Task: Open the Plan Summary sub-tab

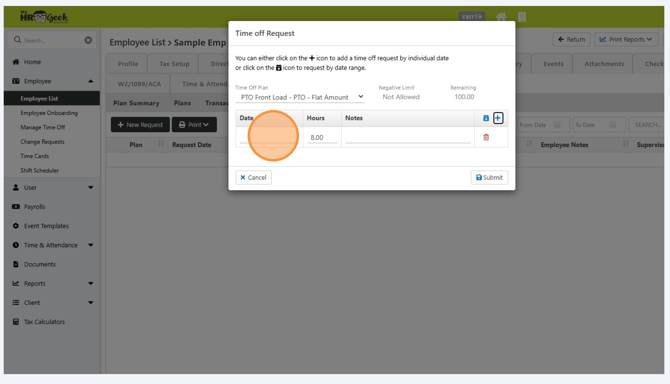Action: 136,103
